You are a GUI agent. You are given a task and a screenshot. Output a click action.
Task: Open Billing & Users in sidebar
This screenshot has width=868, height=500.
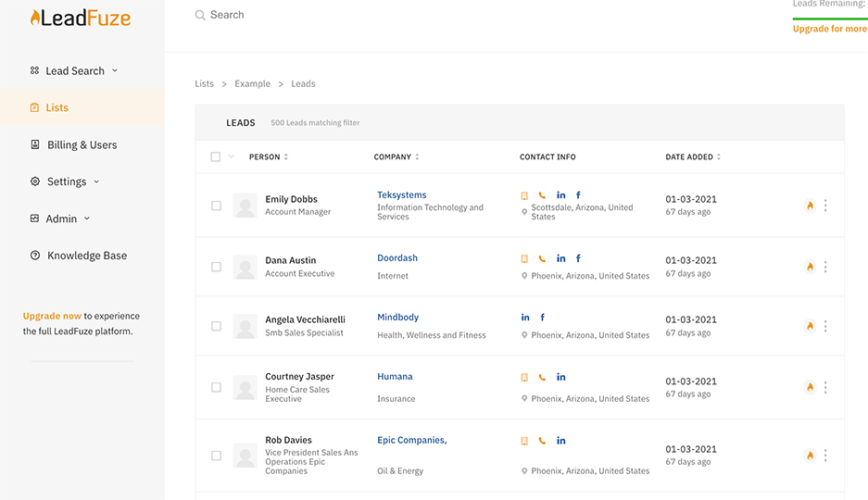pyautogui.click(x=82, y=144)
